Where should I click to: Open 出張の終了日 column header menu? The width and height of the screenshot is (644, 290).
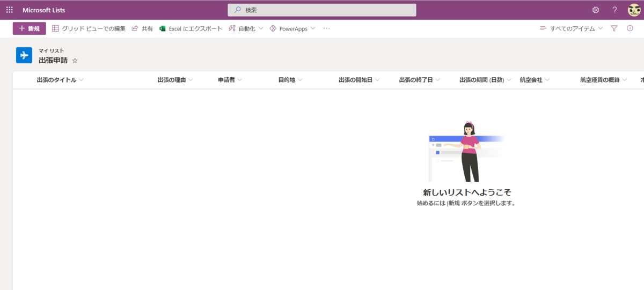tap(420, 80)
